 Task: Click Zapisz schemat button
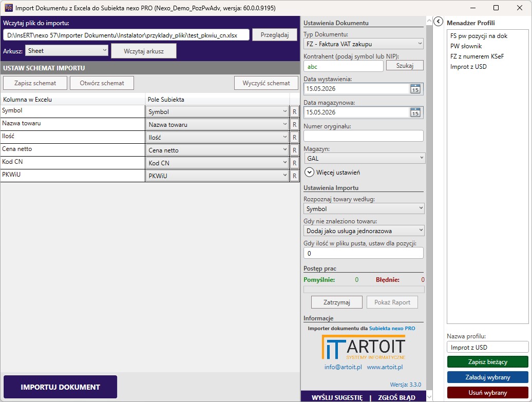coord(35,83)
